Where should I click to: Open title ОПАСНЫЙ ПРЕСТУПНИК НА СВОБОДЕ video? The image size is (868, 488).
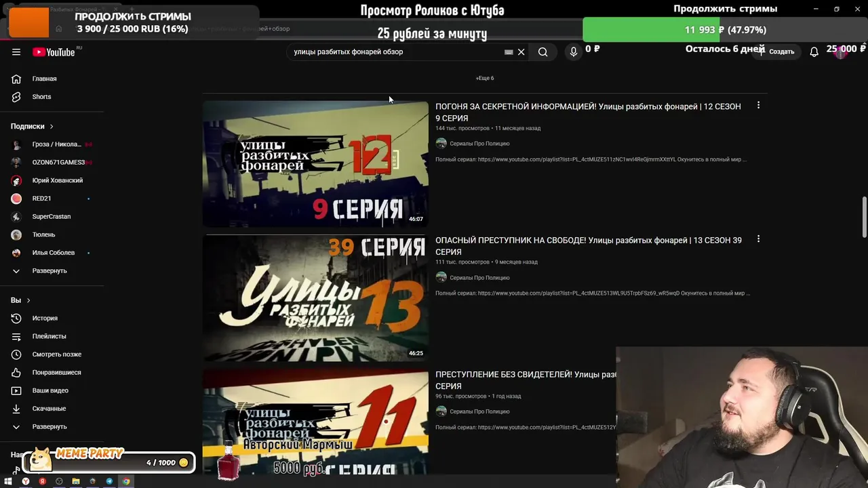(x=589, y=246)
